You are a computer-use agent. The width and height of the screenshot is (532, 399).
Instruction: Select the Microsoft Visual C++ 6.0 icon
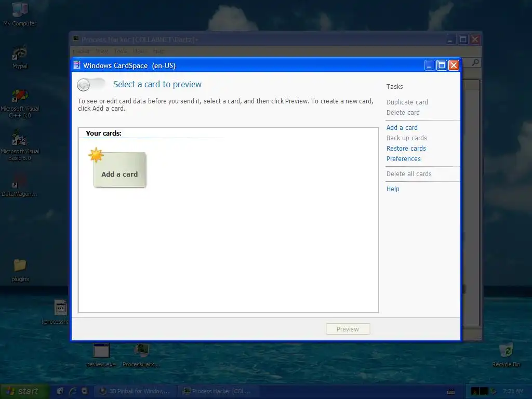pyautogui.click(x=20, y=103)
